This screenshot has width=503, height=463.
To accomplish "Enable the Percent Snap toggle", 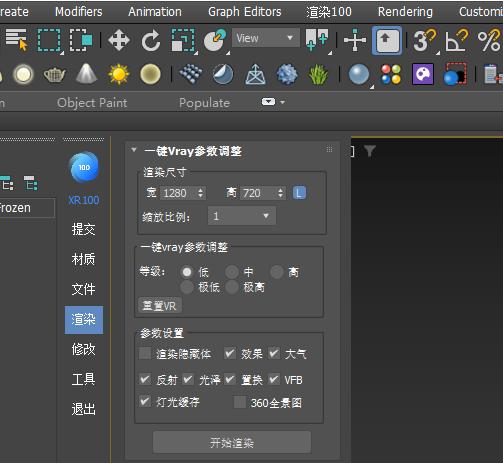I will click(x=489, y=40).
